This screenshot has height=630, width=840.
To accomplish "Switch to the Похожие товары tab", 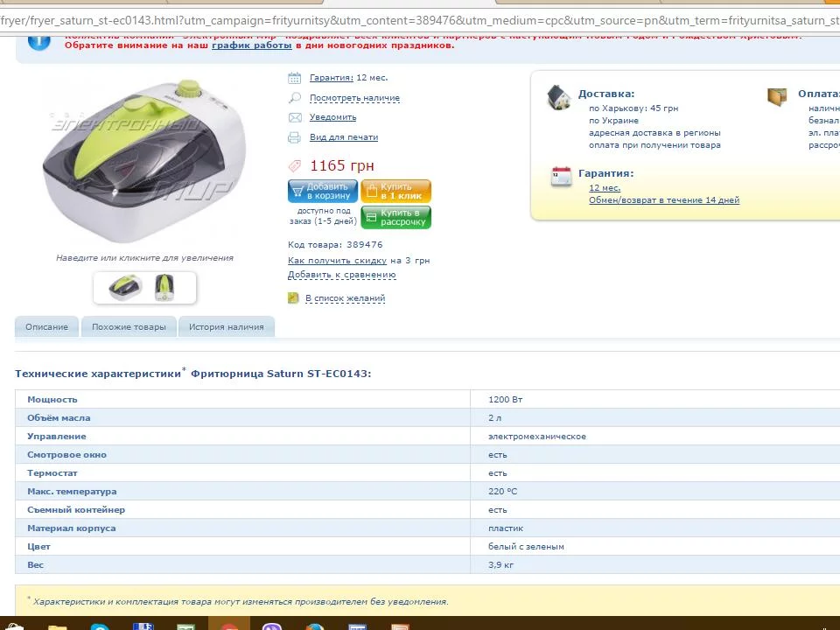I will 129,326.
